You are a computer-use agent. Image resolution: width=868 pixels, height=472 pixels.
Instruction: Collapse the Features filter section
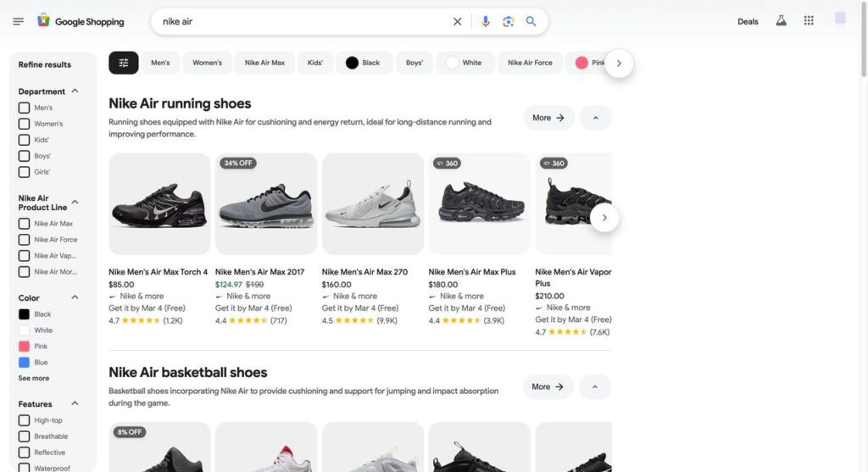point(75,403)
